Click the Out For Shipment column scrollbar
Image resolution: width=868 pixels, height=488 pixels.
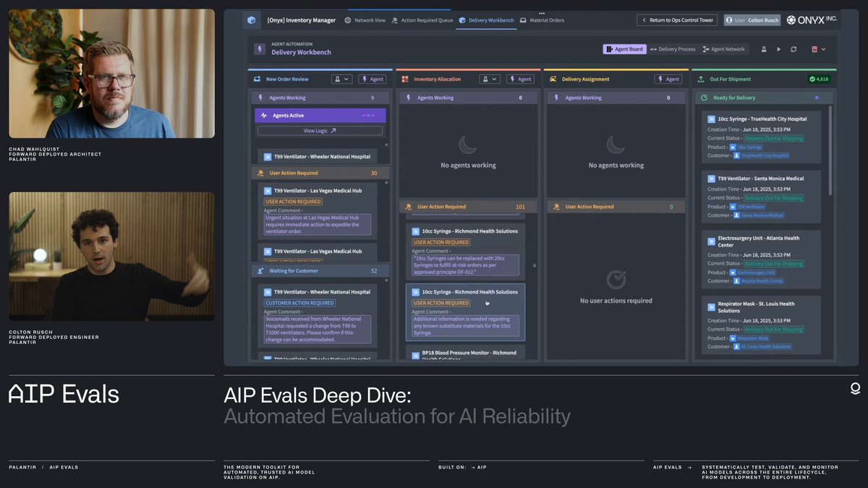click(x=830, y=150)
